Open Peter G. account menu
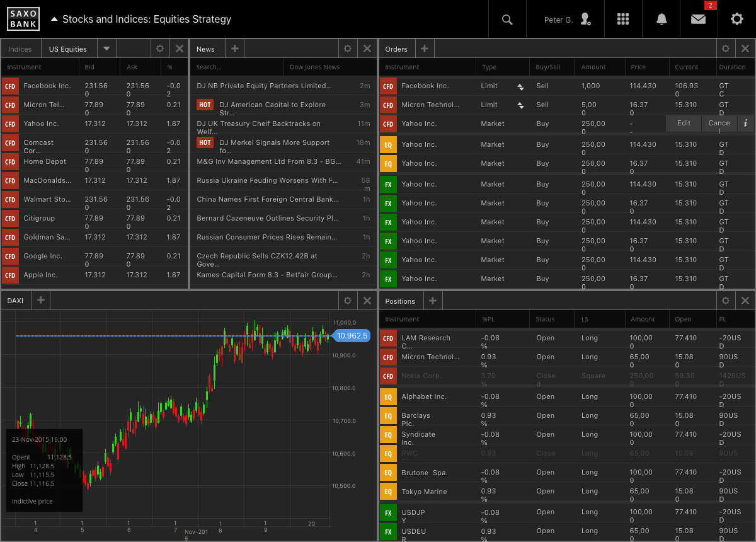Screen dimensions: 756x542 coord(566,20)
